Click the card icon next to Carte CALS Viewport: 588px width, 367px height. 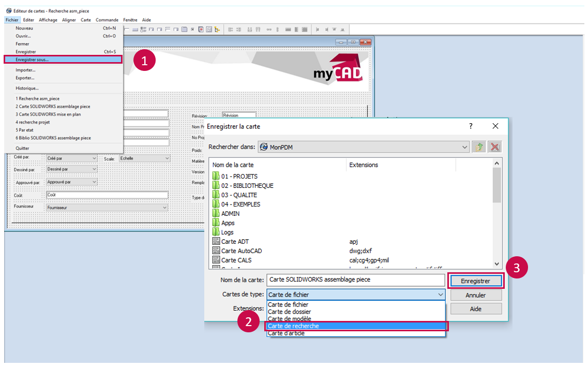(216, 260)
